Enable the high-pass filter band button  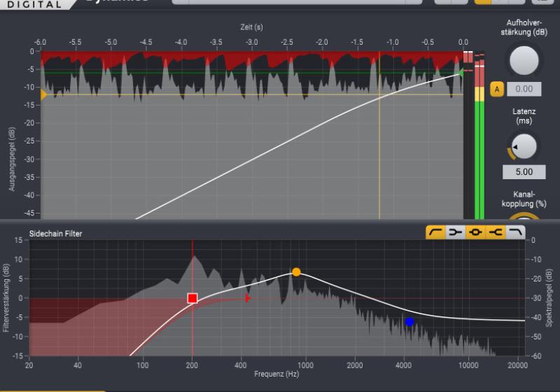(435, 232)
